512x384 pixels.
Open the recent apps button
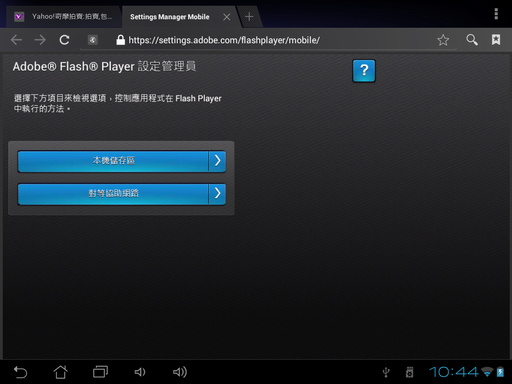pyautogui.click(x=100, y=372)
